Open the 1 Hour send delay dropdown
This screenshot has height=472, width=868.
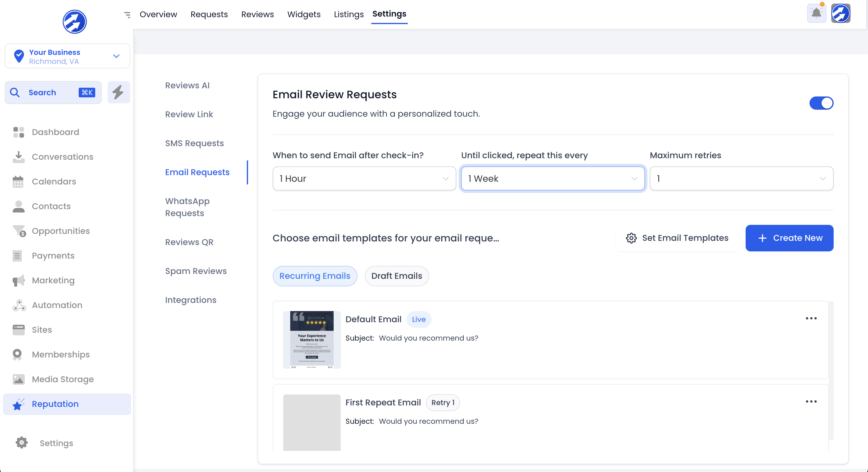[364, 178]
